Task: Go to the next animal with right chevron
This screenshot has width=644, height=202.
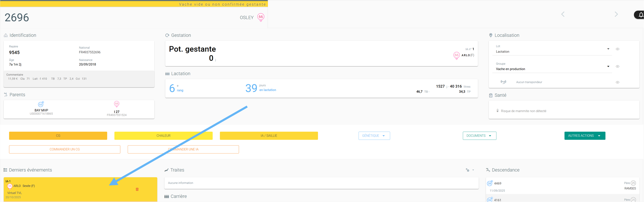Action: [x=616, y=14]
